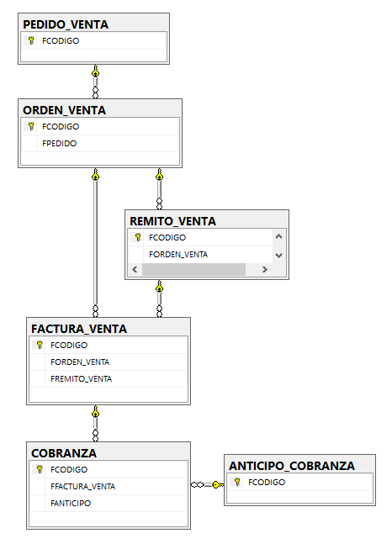The width and height of the screenshot is (392, 544).
Task: Click relationship key endpoint below PEDIDO_VENTA
Action: pyautogui.click(x=96, y=71)
